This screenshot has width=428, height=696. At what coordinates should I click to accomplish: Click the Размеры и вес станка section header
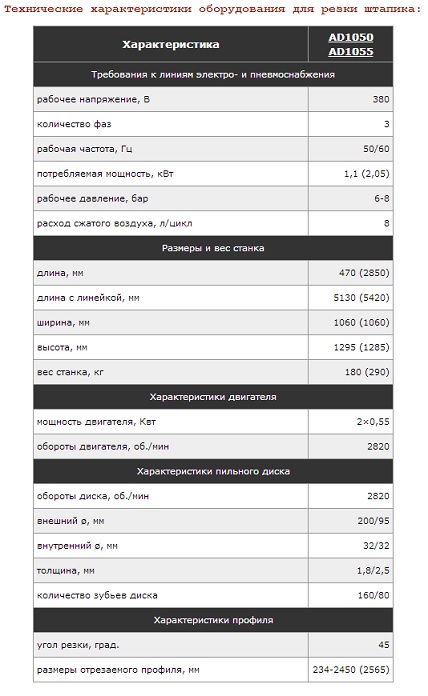[213, 248]
